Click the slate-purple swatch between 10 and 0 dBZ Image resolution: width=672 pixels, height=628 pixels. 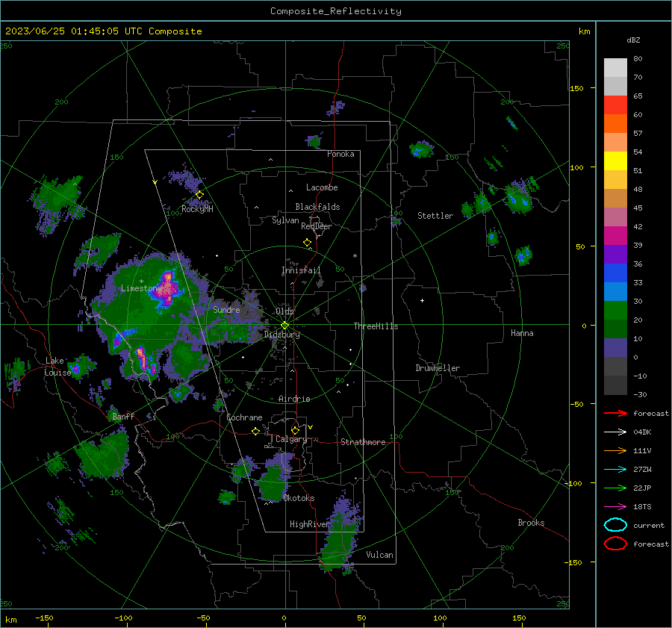(615, 348)
